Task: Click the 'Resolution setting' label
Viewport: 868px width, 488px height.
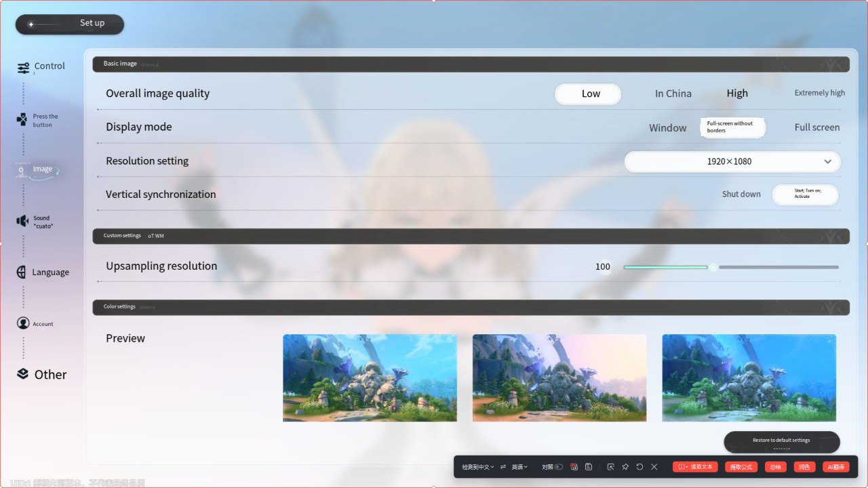Action: (147, 161)
